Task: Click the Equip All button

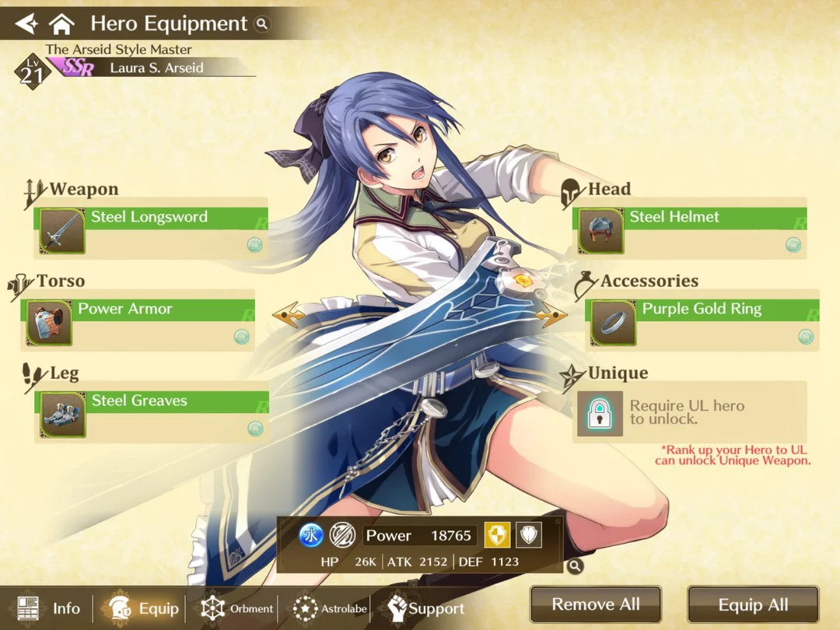Action: (x=753, y=605)
